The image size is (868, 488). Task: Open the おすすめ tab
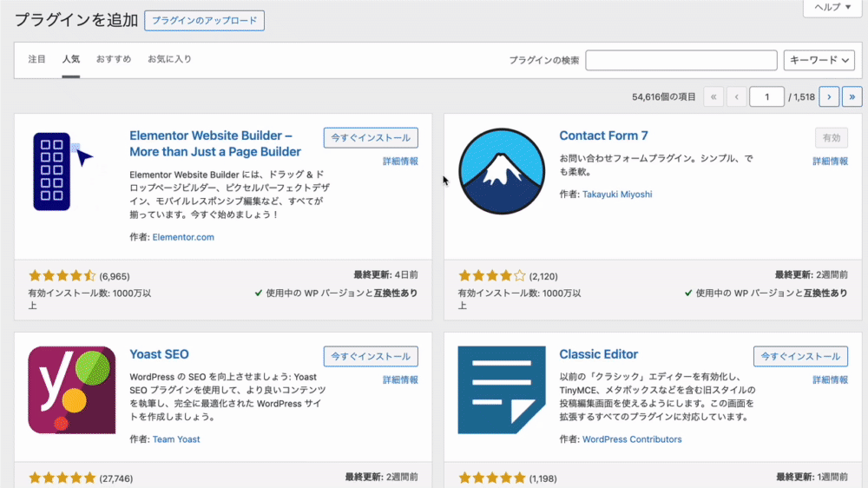click(114, 59)
